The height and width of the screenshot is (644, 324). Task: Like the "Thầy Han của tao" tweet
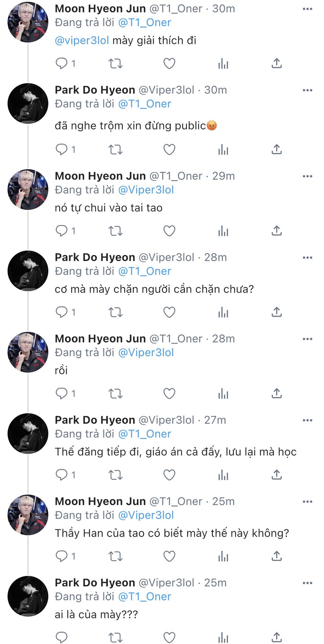[x=169, y=556]
